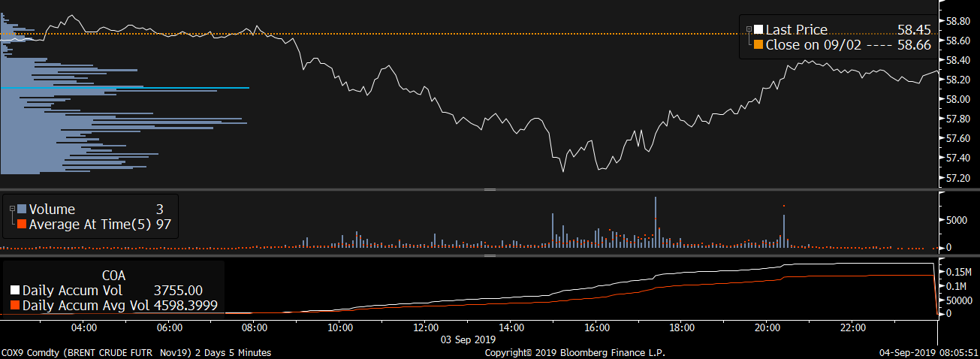This screenshot has height=359, width=980.
Task: Select the Average At Time(5) label
Action: pos(90,224)
